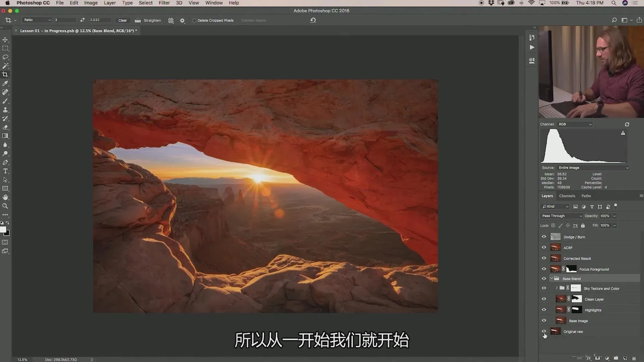Click the foreground color swatch
Image resolution: width=644 pixels, height=362 pixels.
tap(3, 229)
